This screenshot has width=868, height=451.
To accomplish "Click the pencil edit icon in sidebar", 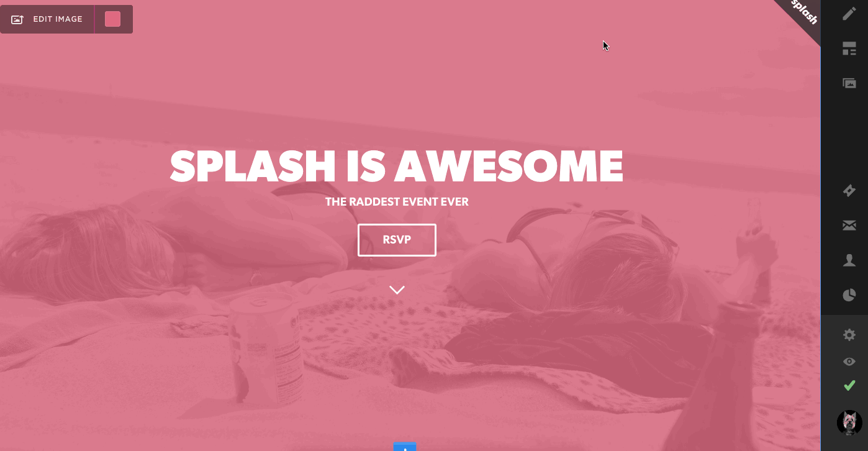I will 849,14.
